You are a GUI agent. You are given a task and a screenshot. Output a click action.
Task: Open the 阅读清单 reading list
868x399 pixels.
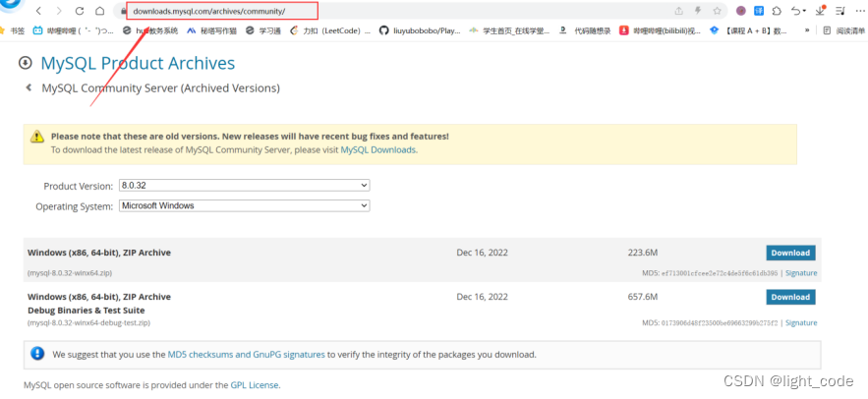[x=844, y=31]
